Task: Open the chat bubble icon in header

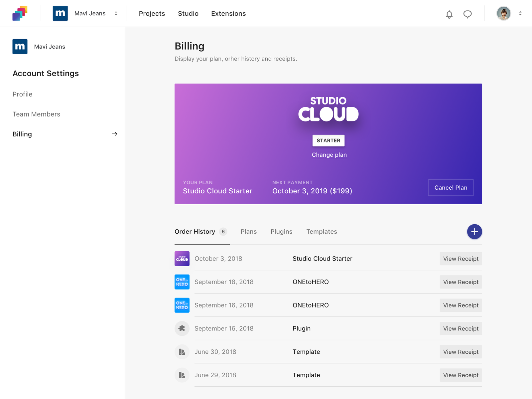Action: [x=468, y=14]
